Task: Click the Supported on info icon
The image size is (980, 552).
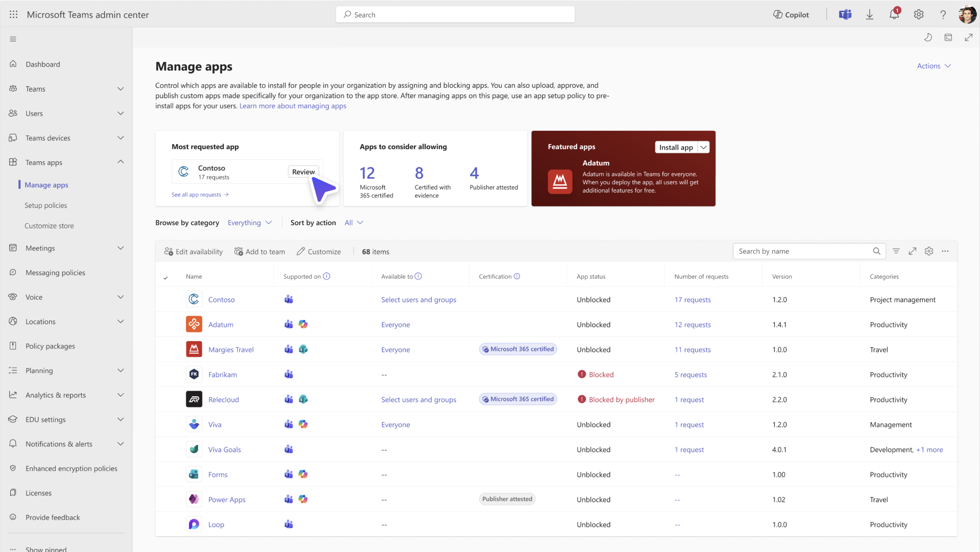Action: pos(327,276)
